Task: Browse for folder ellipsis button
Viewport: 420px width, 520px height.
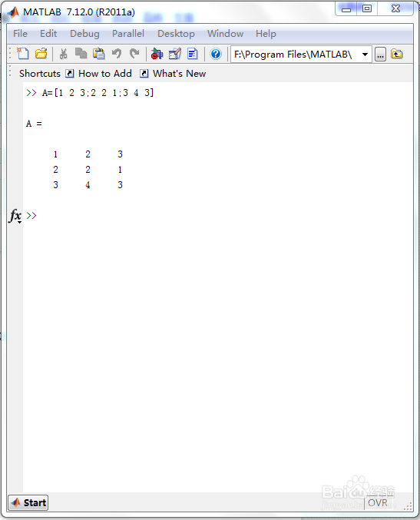Action: tap(380, 55)
